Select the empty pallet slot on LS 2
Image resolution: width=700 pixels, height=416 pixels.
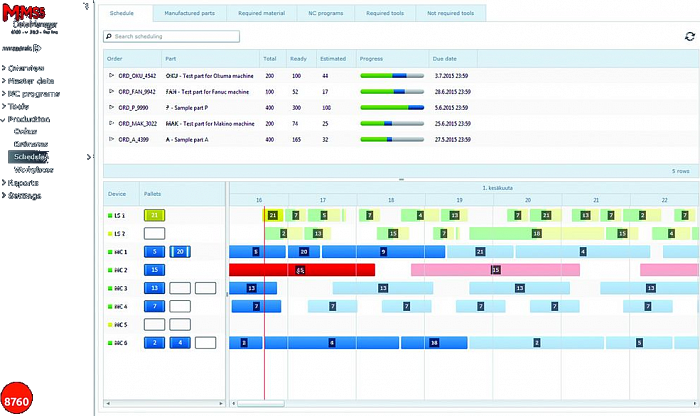click(154, 233)
